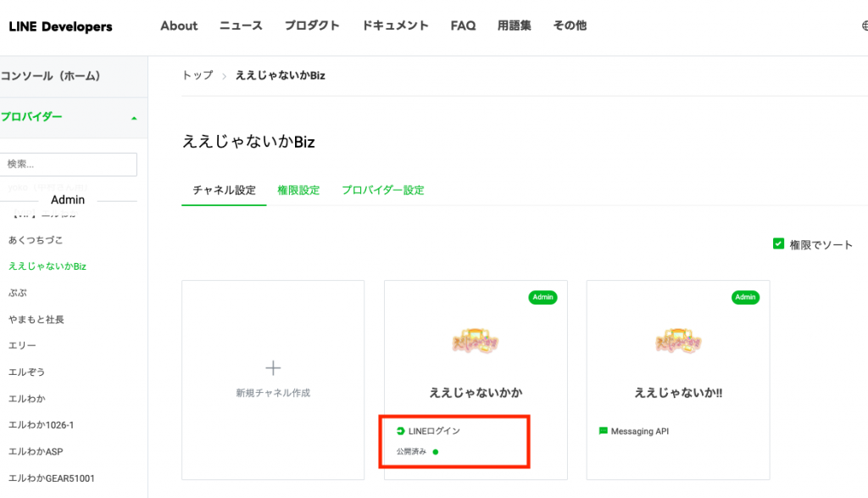This screenshot has width=868, height=498.
Task: Select provider ええじゃないかBiz in sidebar
Action: coord(47,266)
